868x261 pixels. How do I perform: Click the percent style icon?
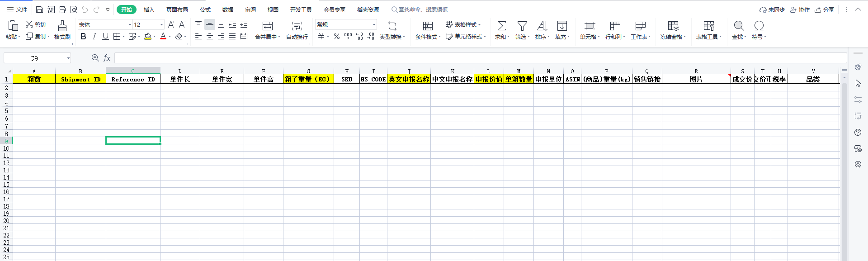coord(337,36)
